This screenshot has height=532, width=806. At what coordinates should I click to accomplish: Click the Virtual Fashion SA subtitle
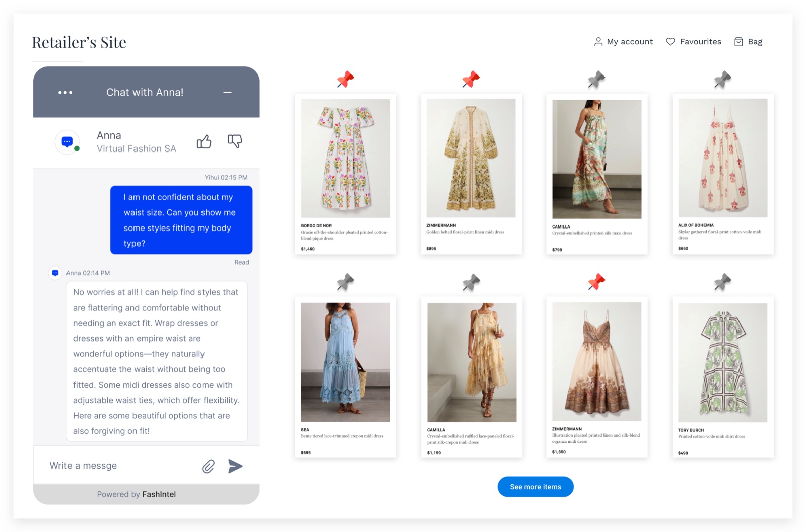[x=137, y=149]
